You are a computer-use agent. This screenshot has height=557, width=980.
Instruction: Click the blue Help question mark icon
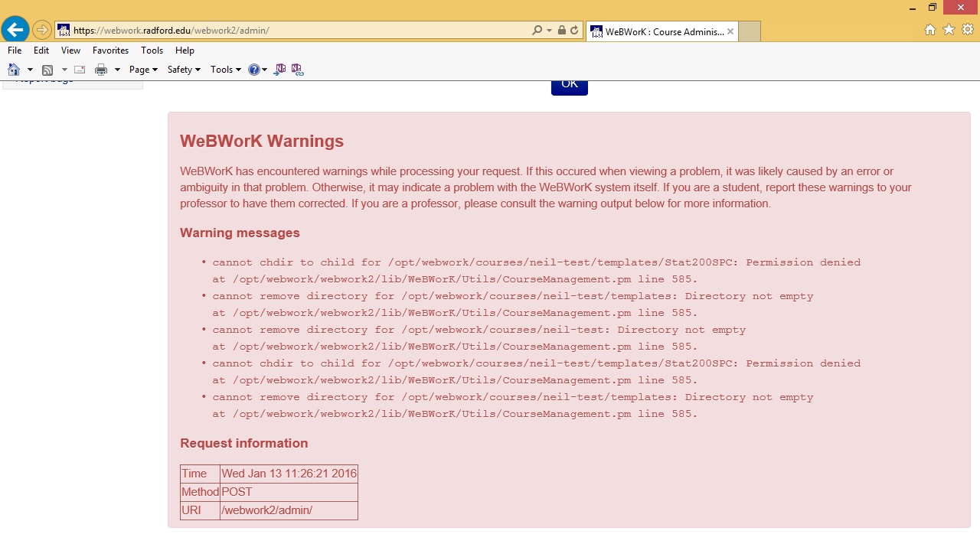coord(254,70)
